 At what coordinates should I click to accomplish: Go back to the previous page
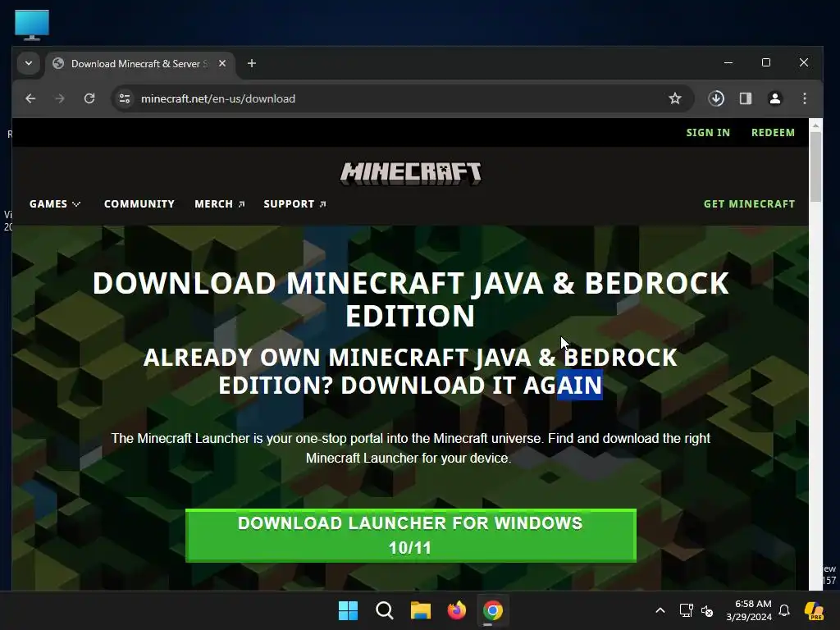click(30, 98)
